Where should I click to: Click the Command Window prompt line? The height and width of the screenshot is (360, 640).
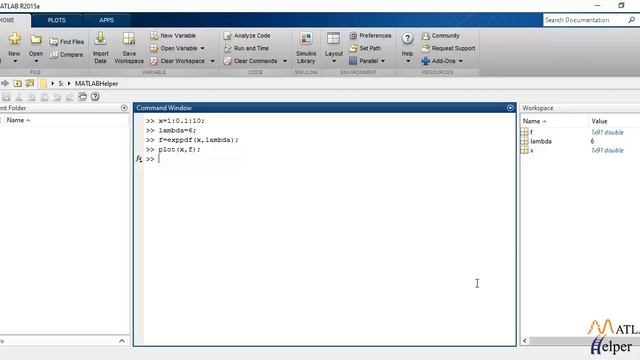click(x=331, y=159)
